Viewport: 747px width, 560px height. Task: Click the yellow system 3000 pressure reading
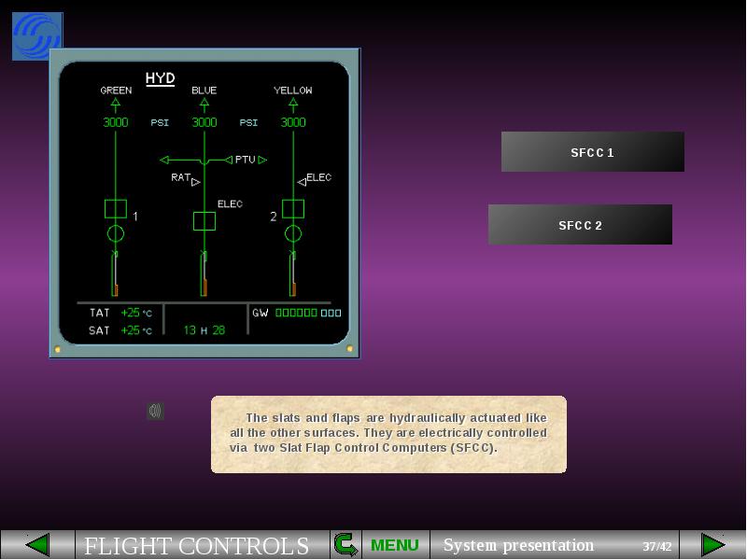click(x=293, y=122)
